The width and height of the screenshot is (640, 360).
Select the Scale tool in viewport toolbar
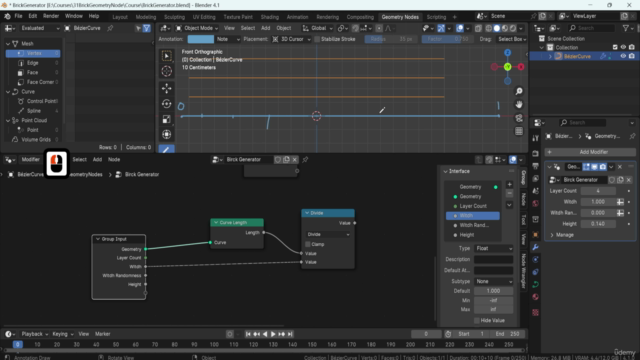click(x=167, y=119)
